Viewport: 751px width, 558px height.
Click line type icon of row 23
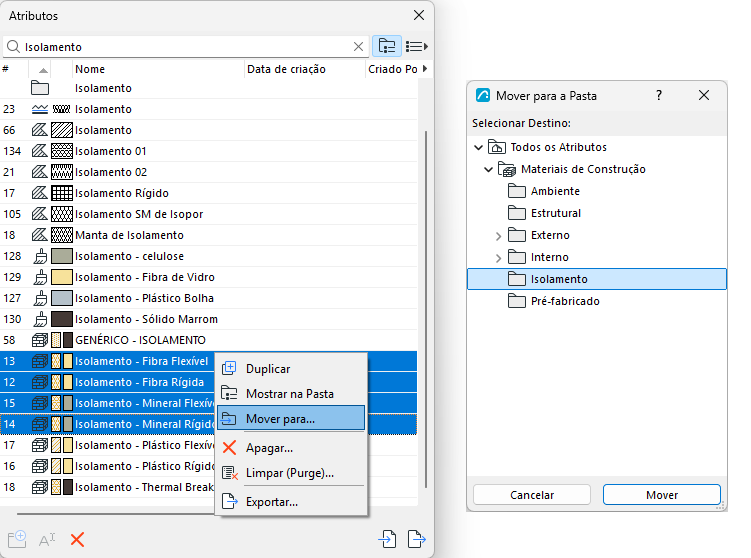(x=40, y=109)
